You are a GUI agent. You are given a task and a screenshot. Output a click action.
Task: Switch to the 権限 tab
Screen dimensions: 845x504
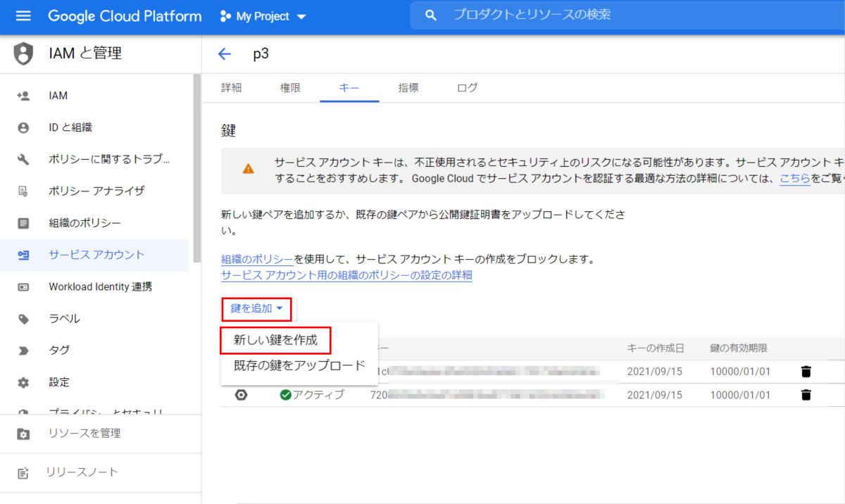pyautogui.click(x=290, y=88)
